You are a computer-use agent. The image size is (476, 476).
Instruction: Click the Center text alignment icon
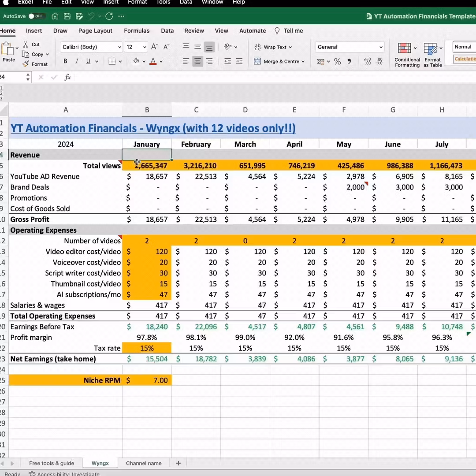tap(197, 62)
